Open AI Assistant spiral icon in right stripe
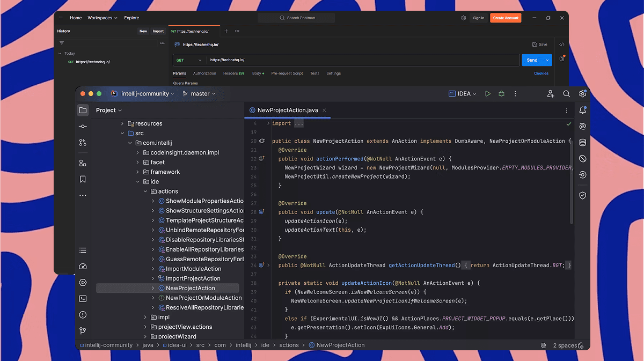 click(x=582, y=127)
